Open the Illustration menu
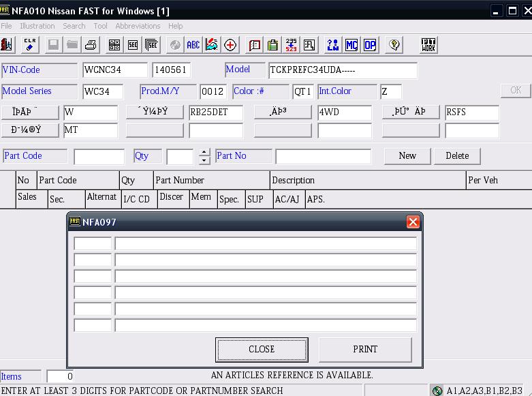The width and height of the screenshot is (532, 396). (x=37, y=26)
